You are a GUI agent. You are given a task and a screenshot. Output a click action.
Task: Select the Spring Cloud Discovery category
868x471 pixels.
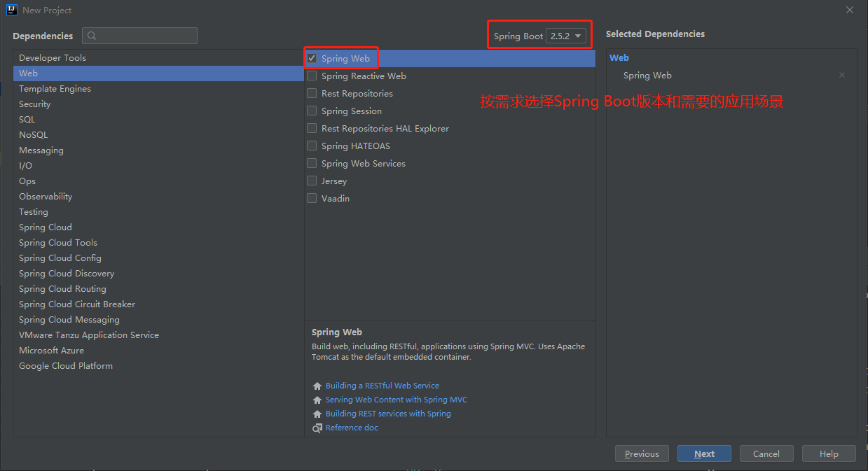pyautogui.click(x=67, y=273)
